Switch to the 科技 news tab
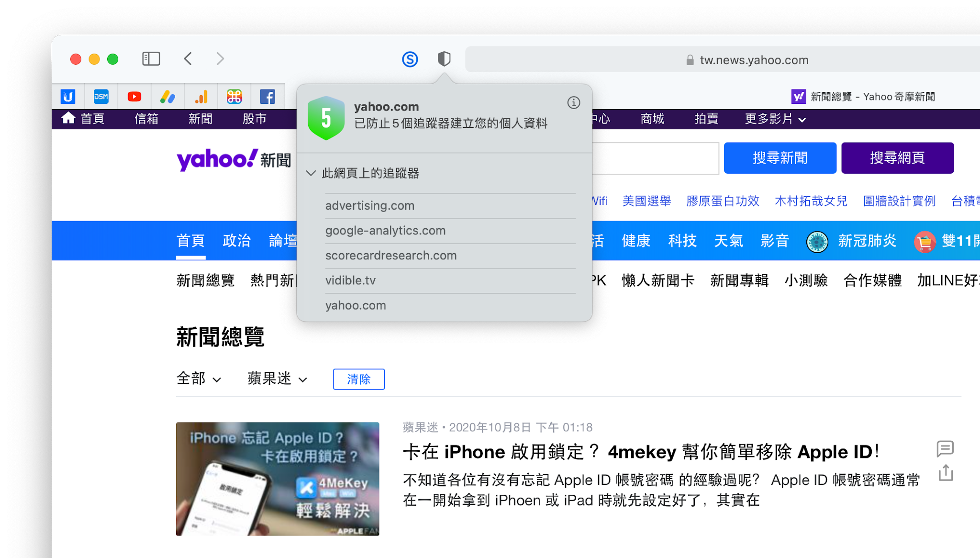The image size is (980, 558). point(682,241)
